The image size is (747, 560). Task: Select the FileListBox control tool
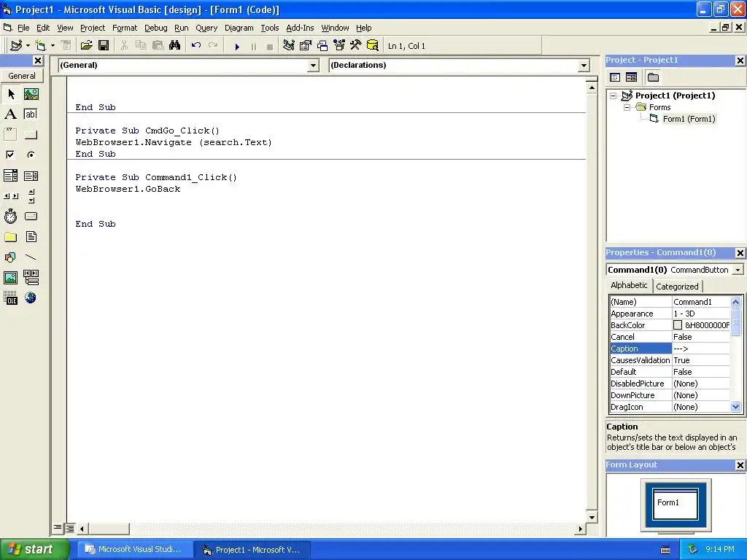[31, 237]
